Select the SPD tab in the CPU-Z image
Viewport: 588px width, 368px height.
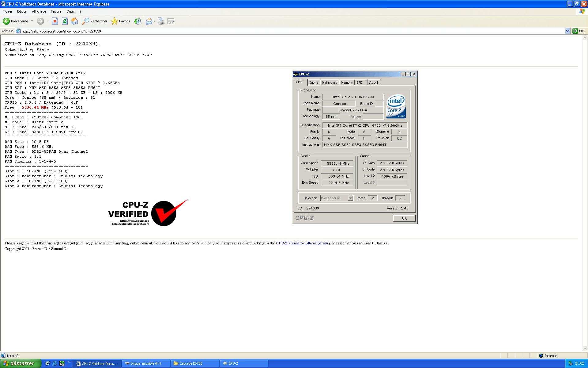(x=359, y=82)
